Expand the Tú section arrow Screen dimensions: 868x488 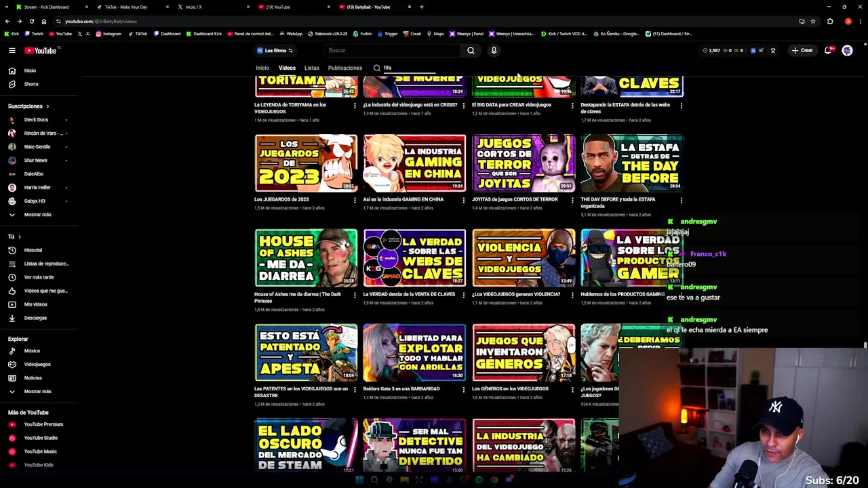19,237
